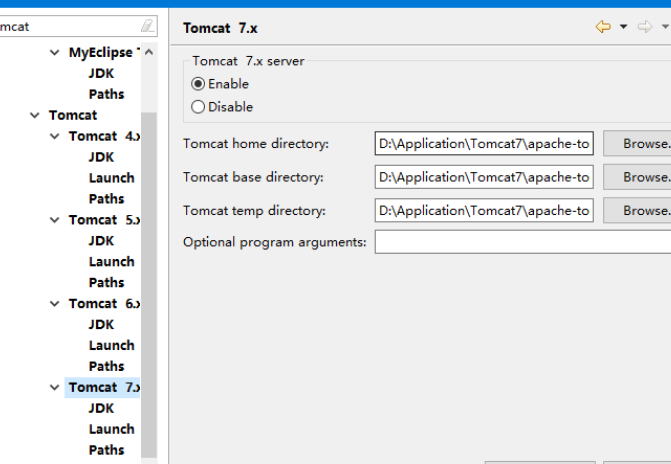Go back using the yellow arrow

603,27
